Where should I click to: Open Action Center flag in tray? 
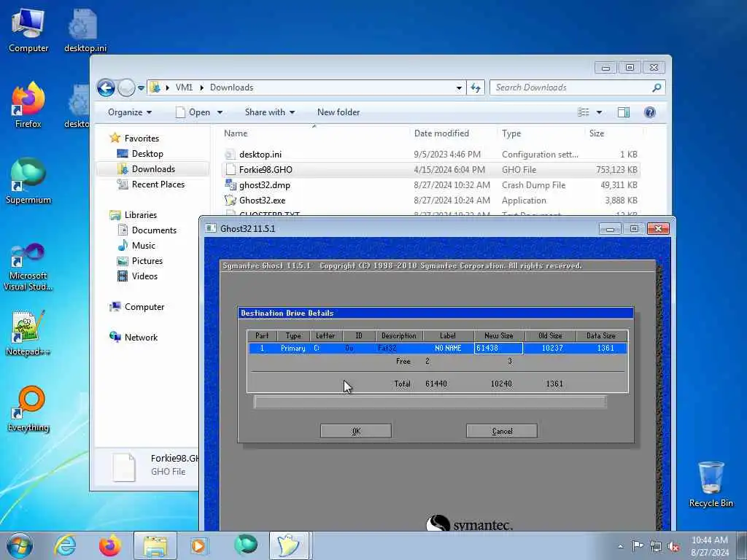click(x=638, y=545)
